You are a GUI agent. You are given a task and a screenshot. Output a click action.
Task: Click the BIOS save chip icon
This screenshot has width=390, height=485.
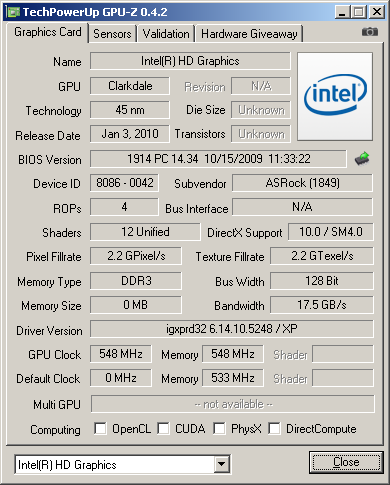(x=362, y=159)
